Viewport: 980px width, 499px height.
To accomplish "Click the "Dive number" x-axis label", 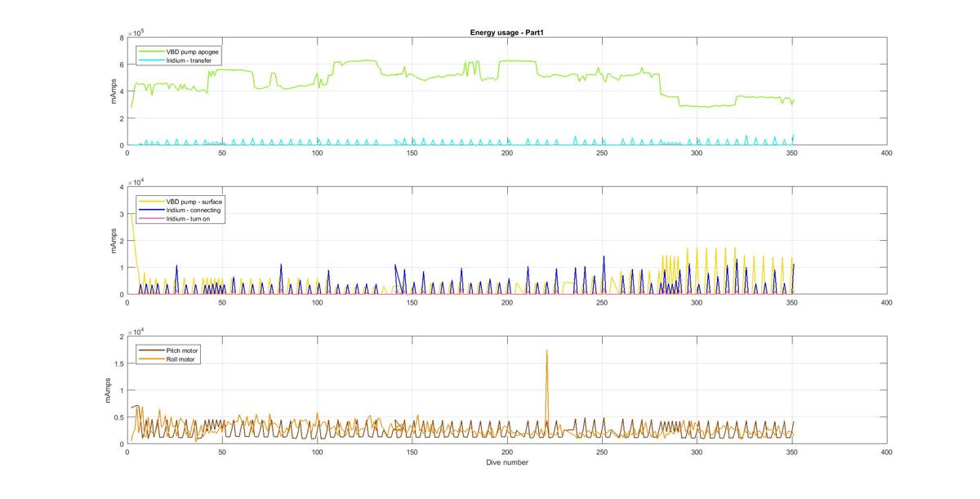I will (x=507, y=462).
